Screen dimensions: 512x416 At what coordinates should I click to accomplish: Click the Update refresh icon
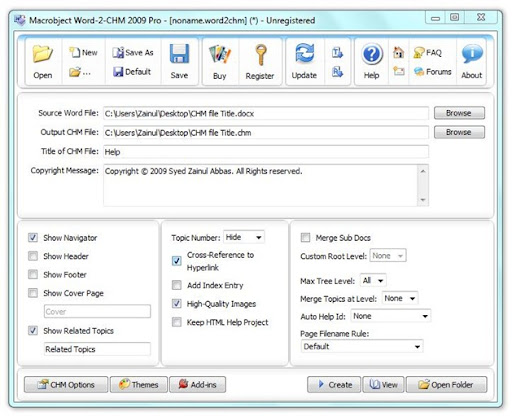pyautogui.click(x=304, y=62)
